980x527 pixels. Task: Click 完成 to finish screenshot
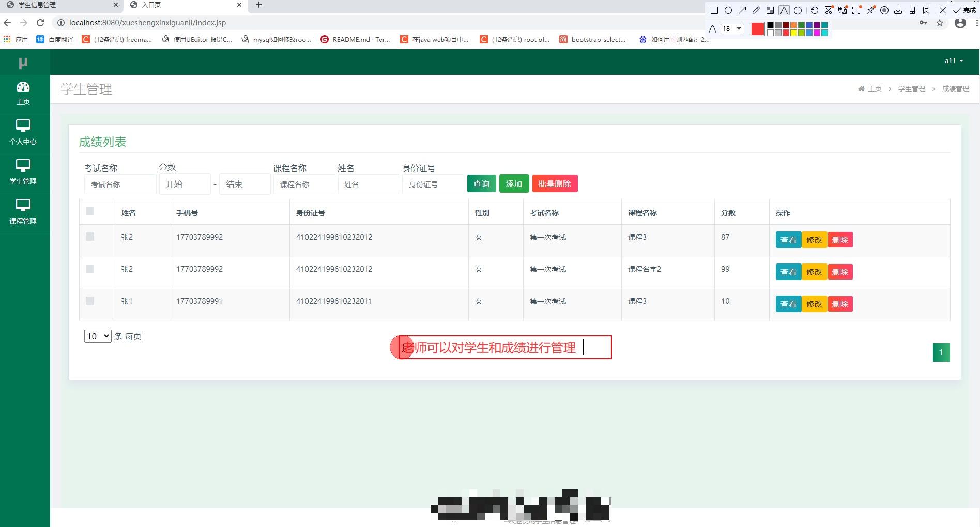[964, 10]
